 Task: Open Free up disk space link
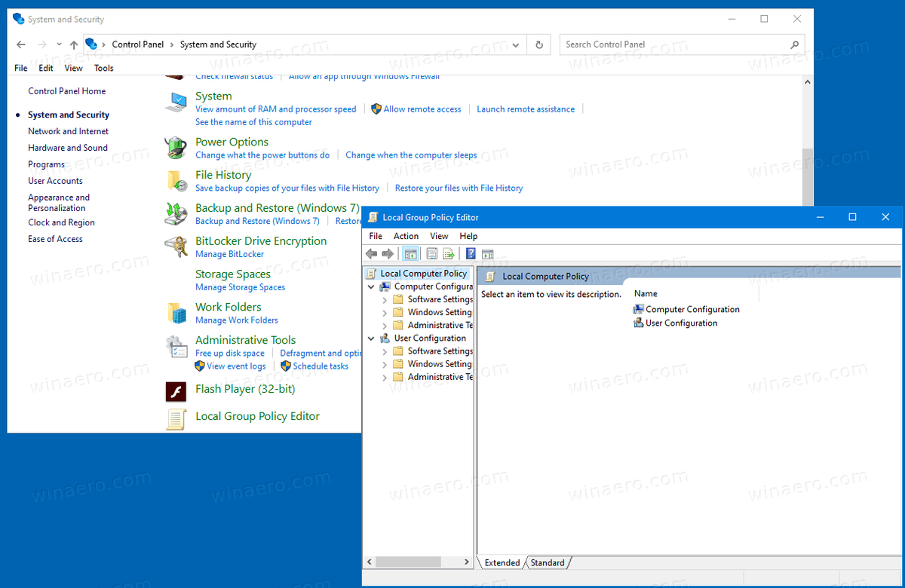[x=230, y=353]
